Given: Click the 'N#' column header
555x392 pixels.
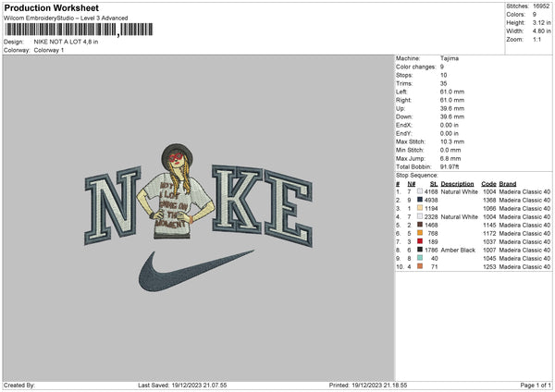Looking at the screenshot, I should click(x=412, y=184).
